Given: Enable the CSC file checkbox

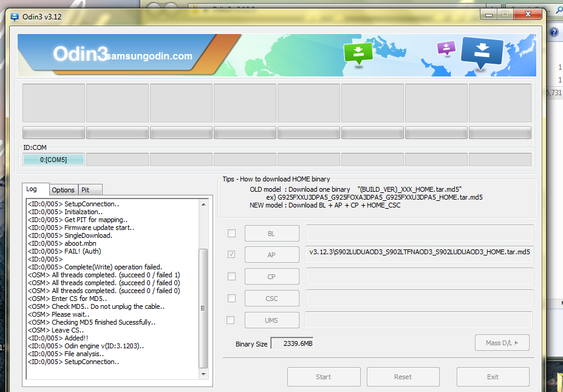Looking at the screenshot, I should tap(231, 299).
